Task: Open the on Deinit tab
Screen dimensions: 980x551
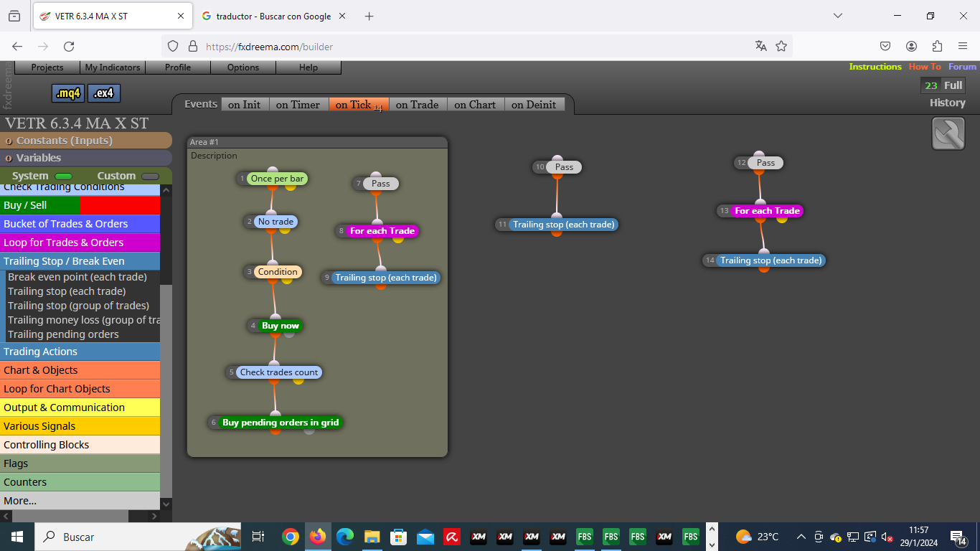Action: (x=534, y=105)
